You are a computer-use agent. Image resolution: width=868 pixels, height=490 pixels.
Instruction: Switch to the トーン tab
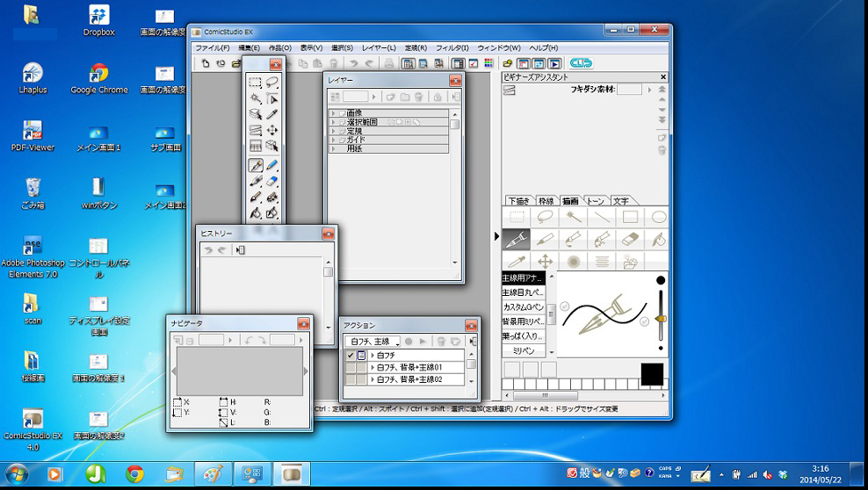coord(595,201)
